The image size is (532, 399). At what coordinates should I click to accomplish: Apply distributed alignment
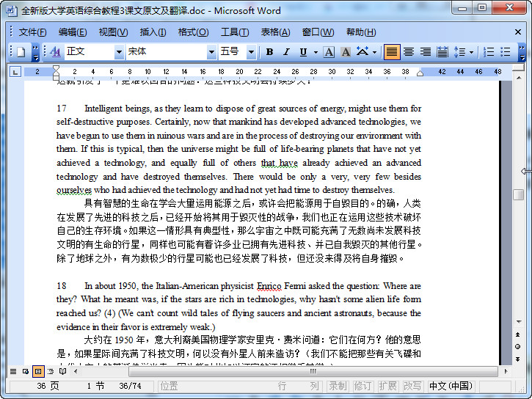pyautogui.click(x=442, y=52)
